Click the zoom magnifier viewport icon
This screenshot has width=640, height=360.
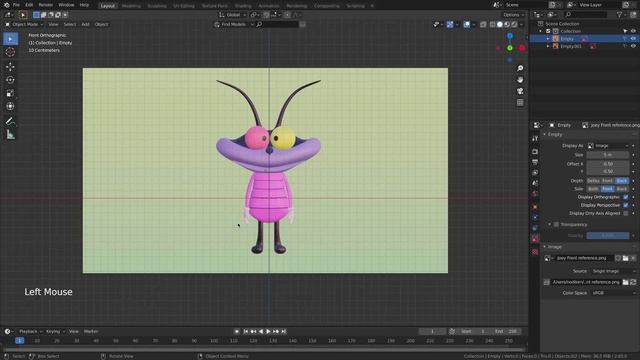(x=520, y=68)
